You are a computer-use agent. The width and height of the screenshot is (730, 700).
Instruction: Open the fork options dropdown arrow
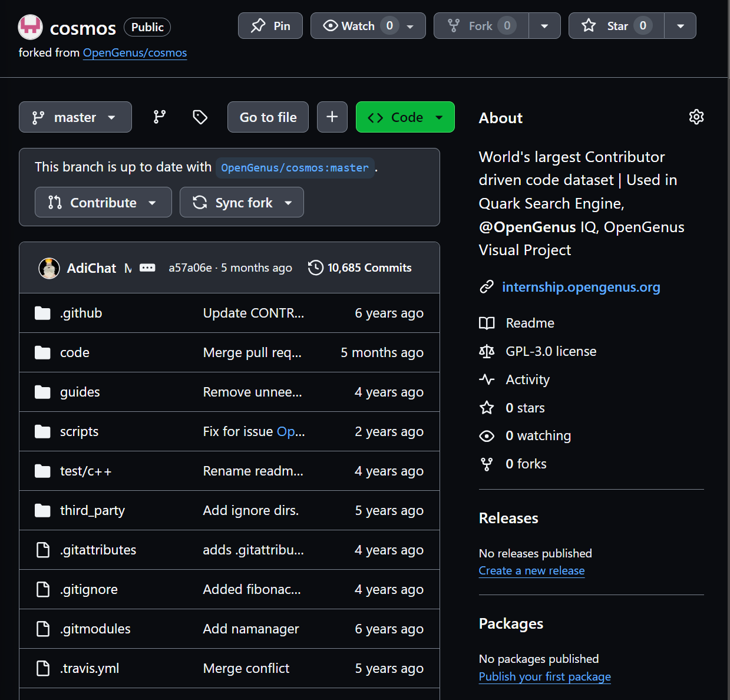[x=544, y=26]
